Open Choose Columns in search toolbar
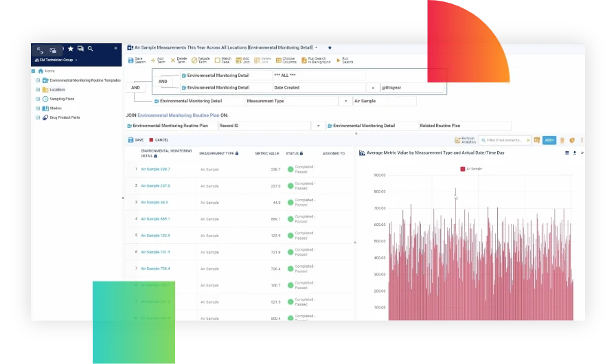This screenshot has height=364, width=616. click(286, 60)
